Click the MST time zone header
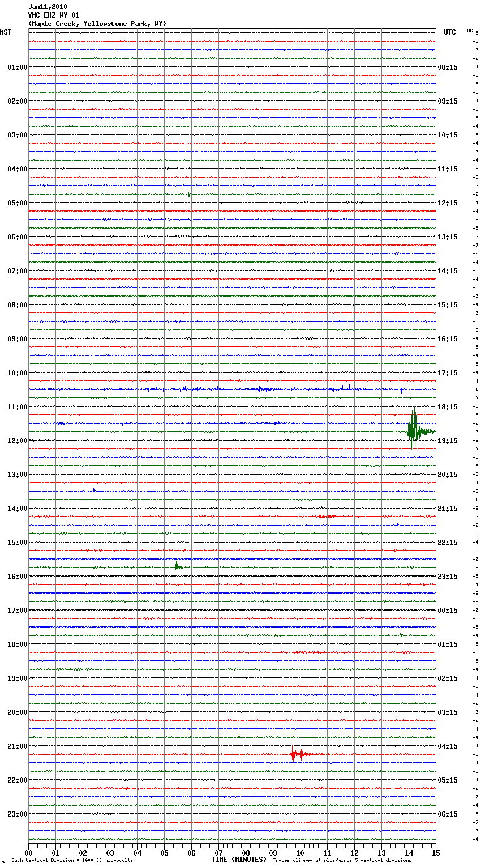Viewport: 481px width, 868px height. point(6,32)
